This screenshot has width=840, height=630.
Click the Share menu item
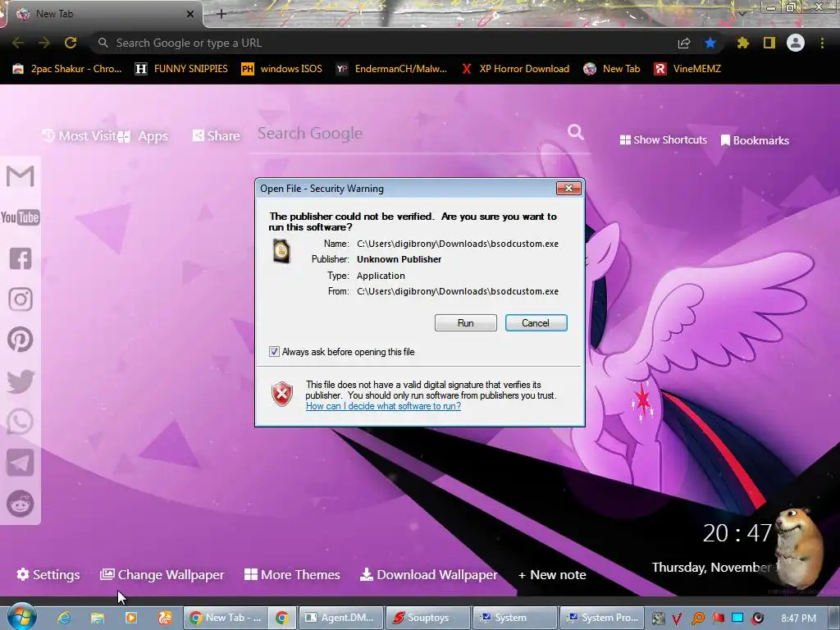point(217,135)
